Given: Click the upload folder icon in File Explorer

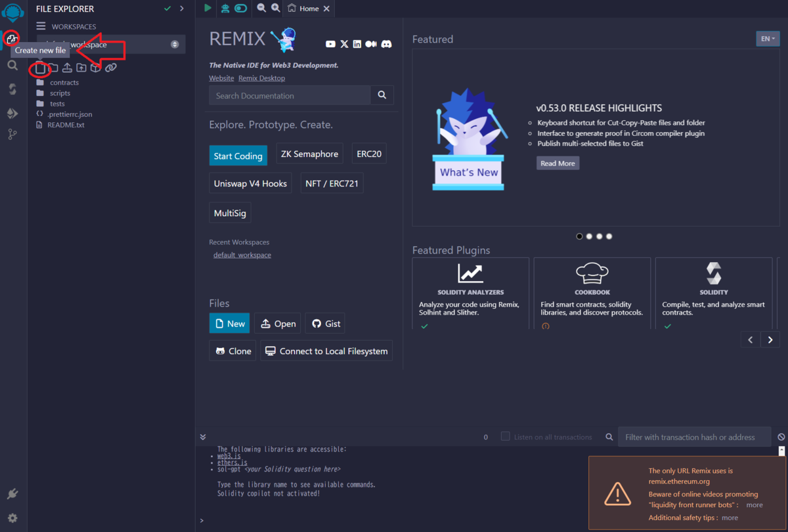Looking at the screenshot, I should pyautogui.click(x=81, y=68).
